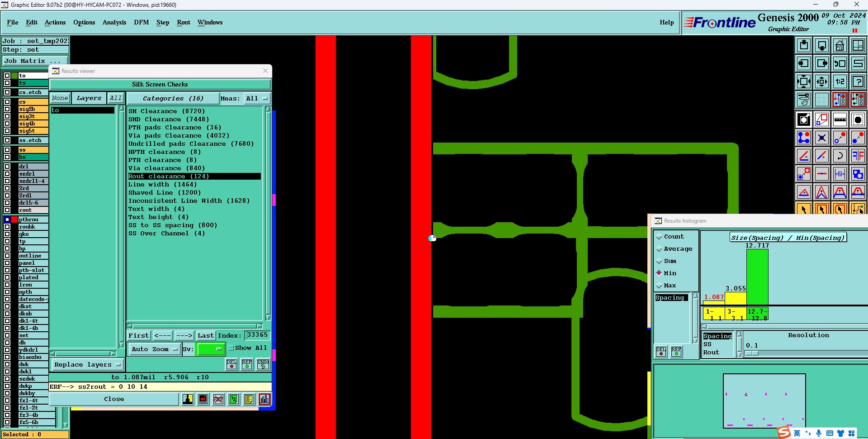Open the DFM menu
Screen dimensions: 868x439
pyautogui.click(x=142, y=22)
